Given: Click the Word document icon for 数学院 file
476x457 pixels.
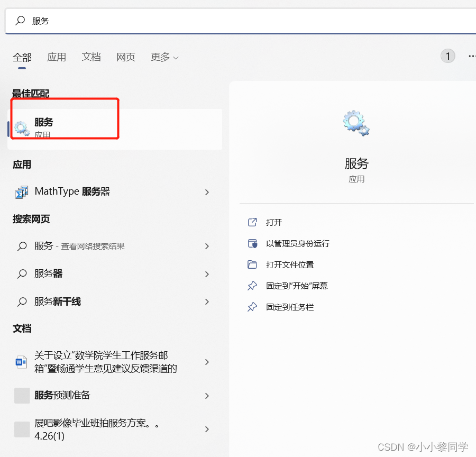Looking at the screenshot, I should [x=21, y=362].
